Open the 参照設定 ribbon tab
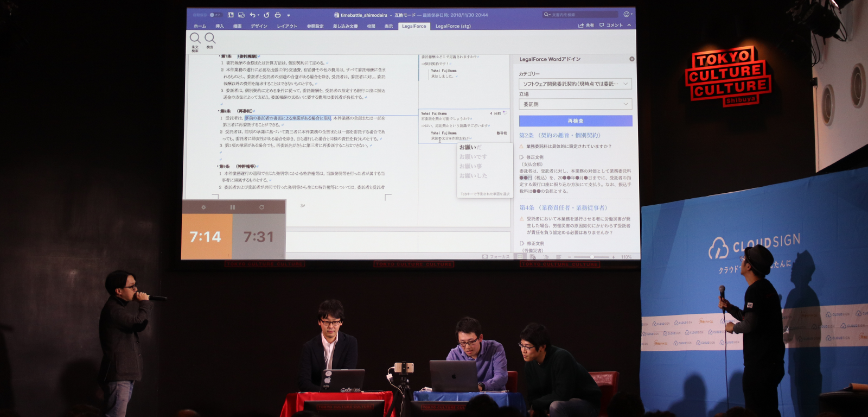Screen dimensions: 868x417 tap(315, 26)
